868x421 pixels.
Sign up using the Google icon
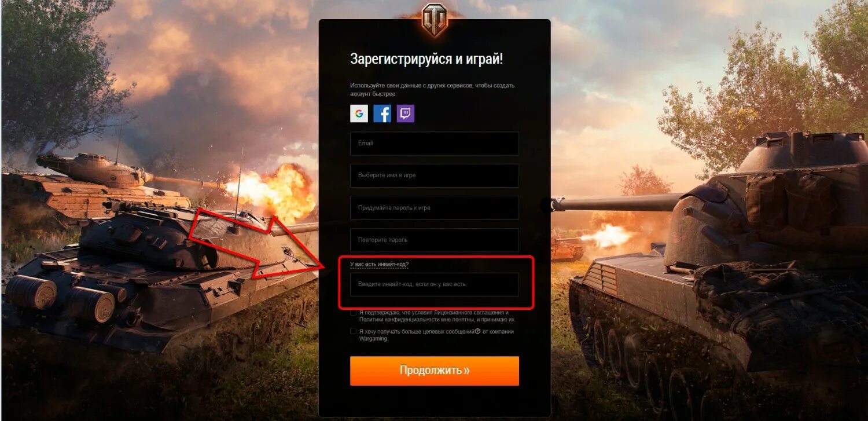(x=359, y=114)
